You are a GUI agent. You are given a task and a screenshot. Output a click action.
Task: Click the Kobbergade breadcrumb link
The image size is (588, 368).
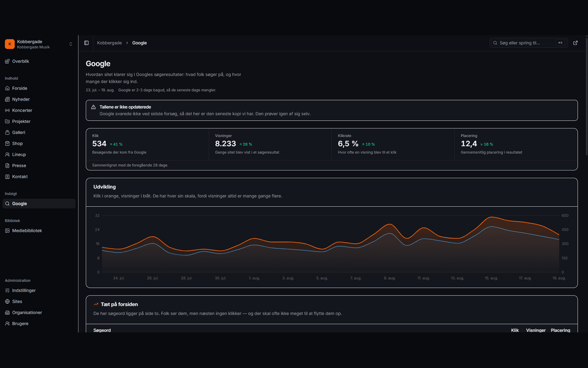tap(109, 43)
